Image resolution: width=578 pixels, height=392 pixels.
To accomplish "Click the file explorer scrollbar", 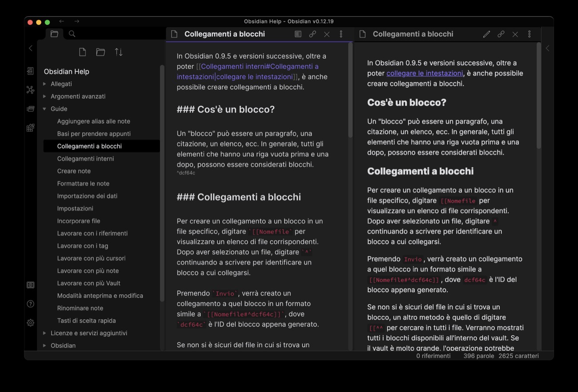I will coord(162,183).
